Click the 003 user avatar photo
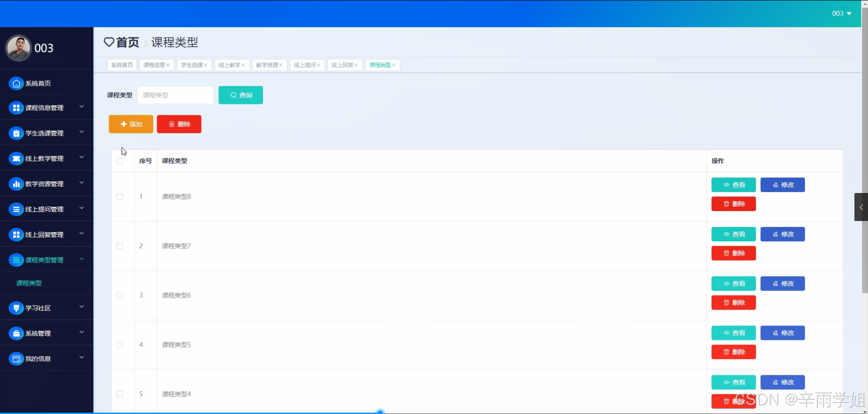This screenshot has width=868, height=414. [18, 48]
